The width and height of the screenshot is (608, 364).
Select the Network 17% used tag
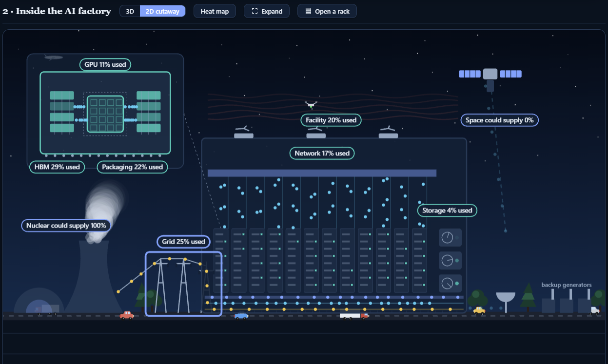coord(322,153)
